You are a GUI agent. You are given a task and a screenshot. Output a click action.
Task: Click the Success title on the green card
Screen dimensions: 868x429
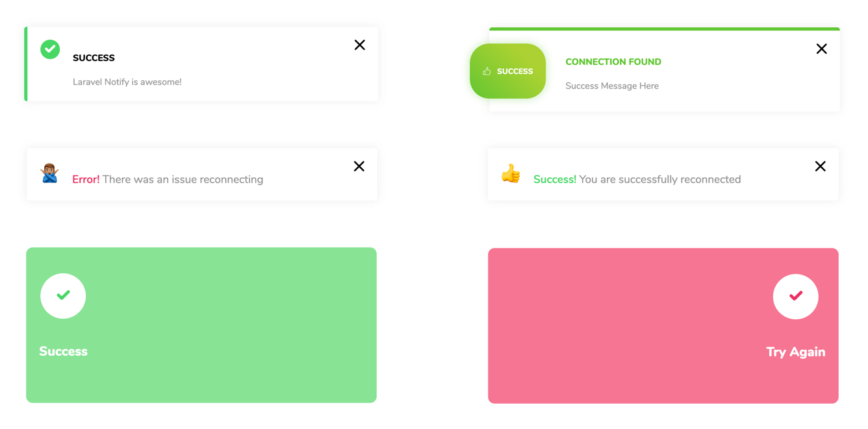63,351
